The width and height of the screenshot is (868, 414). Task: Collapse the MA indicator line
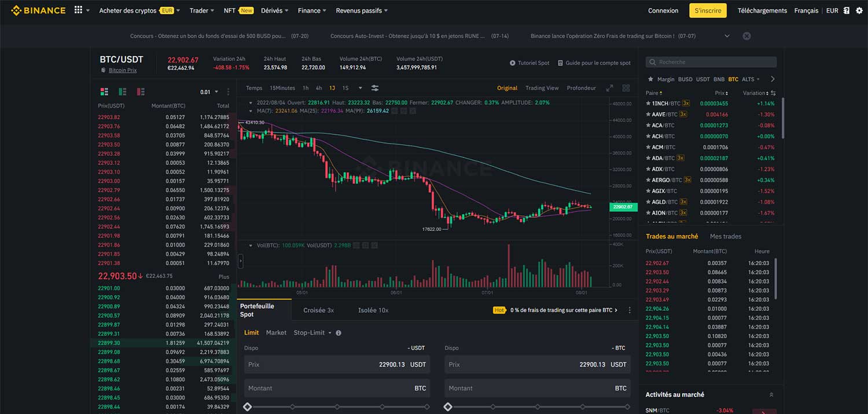(x=249, y=111)
